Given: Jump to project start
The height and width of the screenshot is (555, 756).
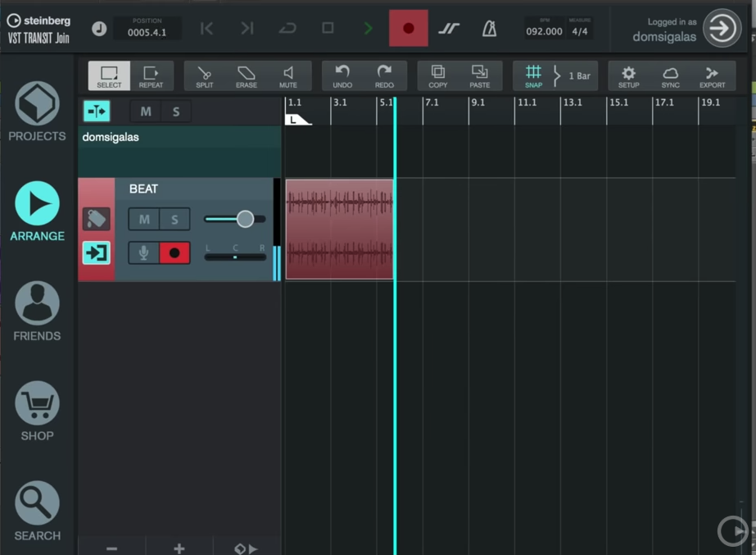Looking at the screenshot, I should (x=207, y=29).
